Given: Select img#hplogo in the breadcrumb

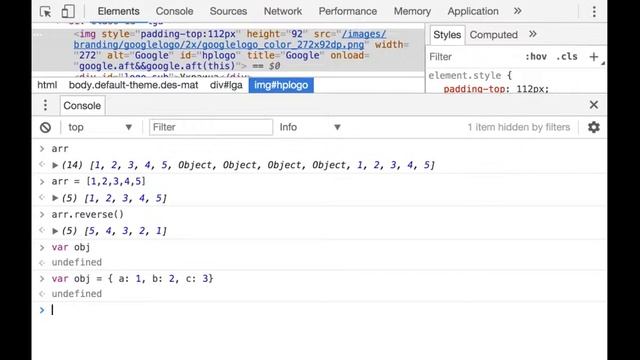Looking at the screenshot, I should (281, 85).
